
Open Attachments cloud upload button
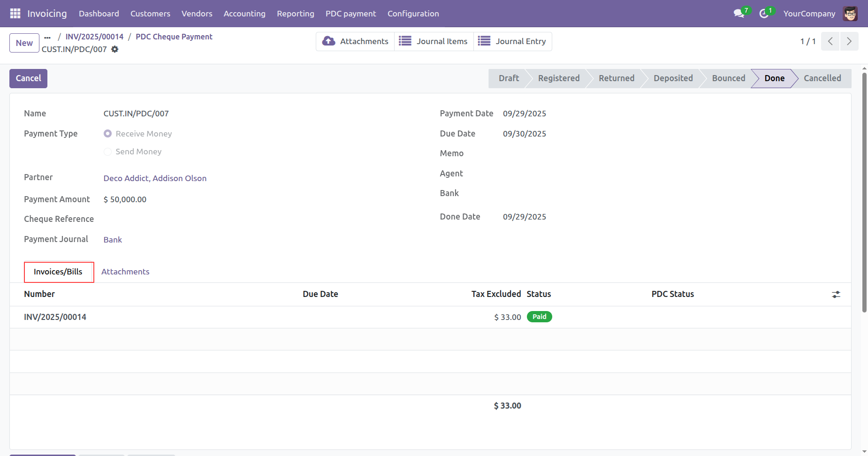click(355, 41)
